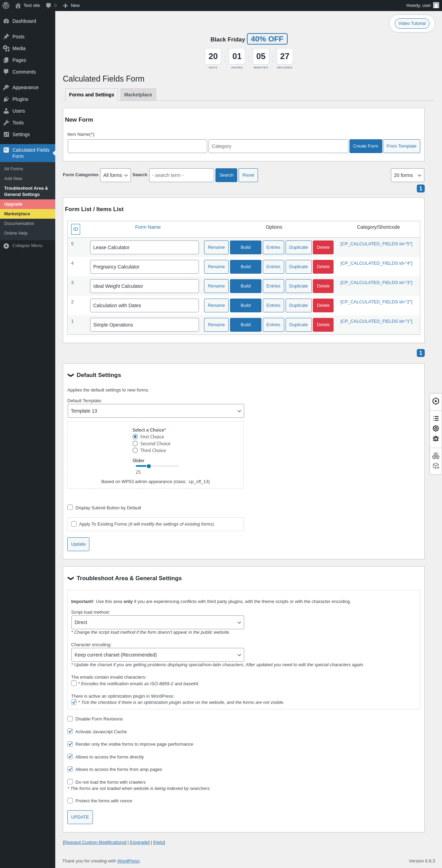Click the hexagon plus icon in floating toolbar

click(436, 401)
